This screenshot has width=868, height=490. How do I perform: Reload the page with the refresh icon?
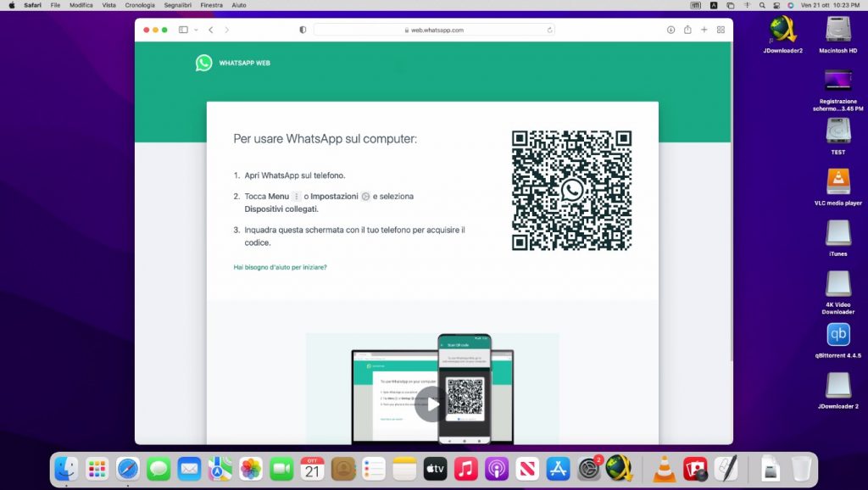point(550,30)
